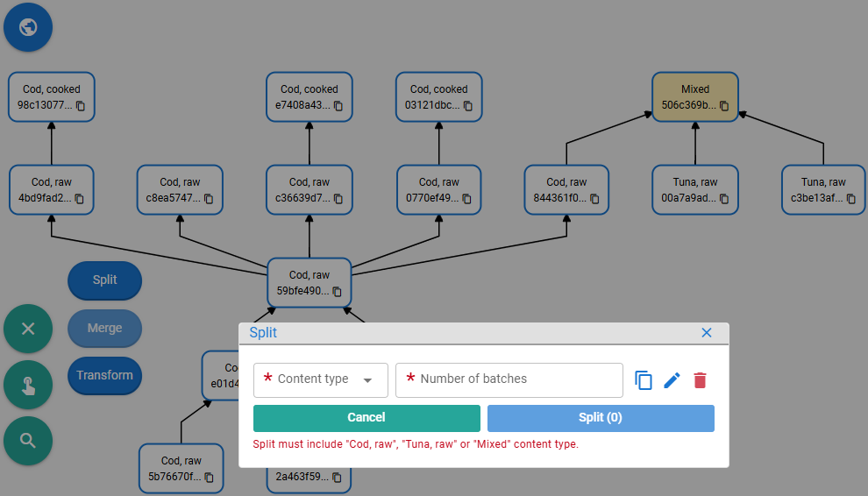Focus the Number of batches field
Screen dimensions: 868x496
tap(509, 380)
